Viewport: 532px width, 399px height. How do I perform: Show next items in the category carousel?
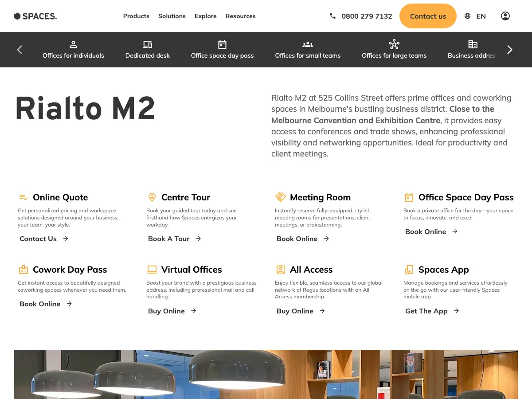coord(510,50)
